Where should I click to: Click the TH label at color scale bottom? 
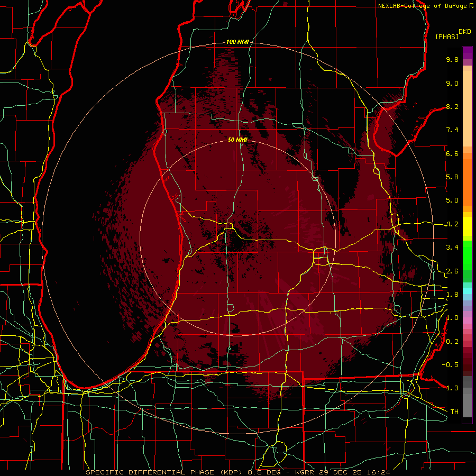454,411
